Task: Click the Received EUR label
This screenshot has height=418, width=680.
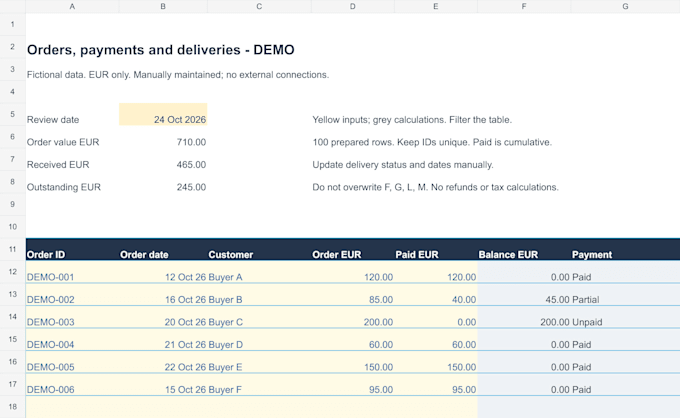Action: [58, 165]
